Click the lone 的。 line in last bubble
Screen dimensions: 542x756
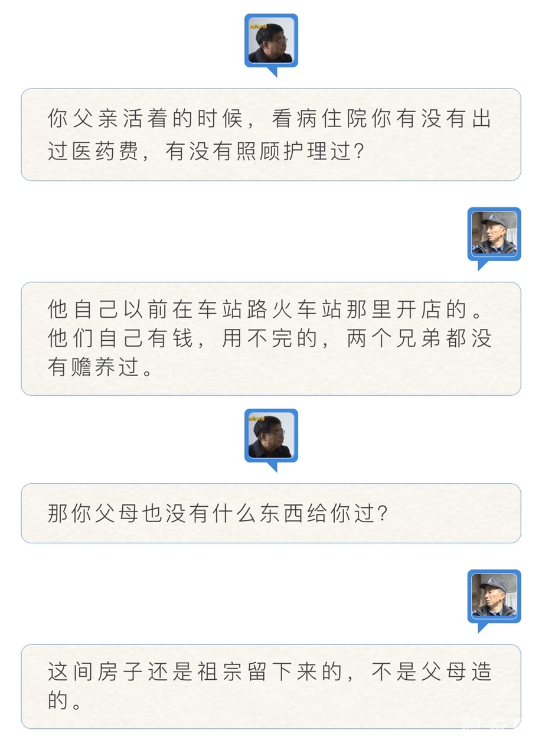(x=64, y=702)
